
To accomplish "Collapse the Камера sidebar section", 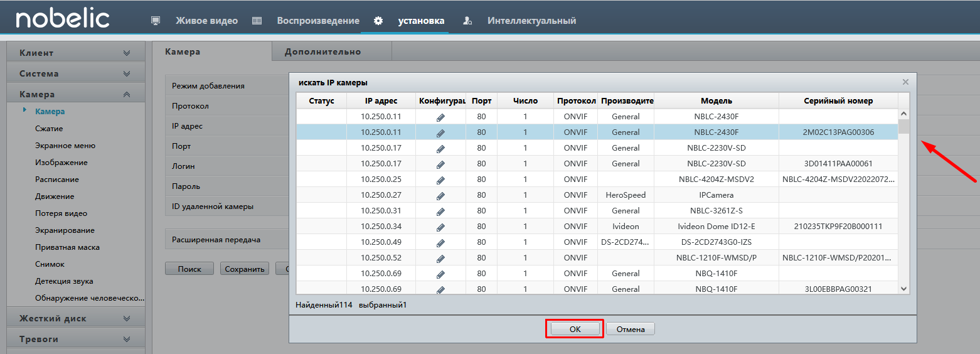I will tap(75, 94).
